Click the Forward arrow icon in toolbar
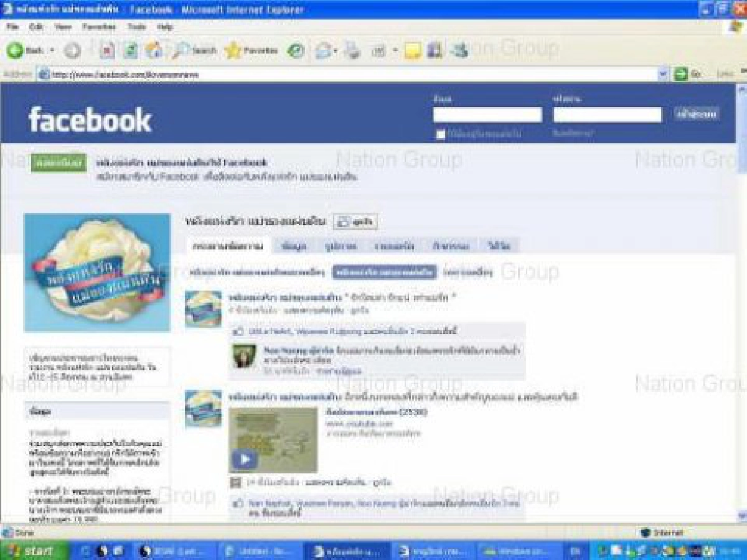The image size is (747, 560). tap(72, 51)
